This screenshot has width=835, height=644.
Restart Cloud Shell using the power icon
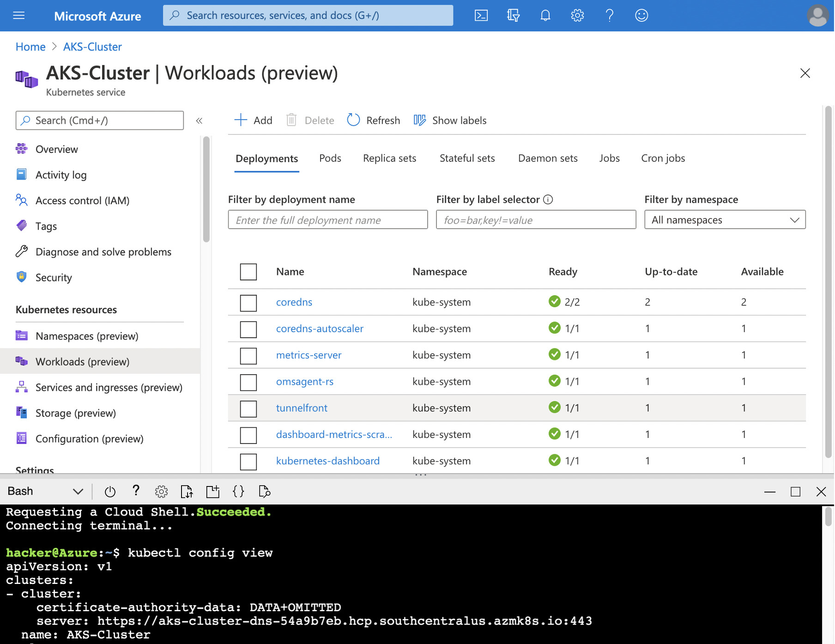[x=110, y=492]
